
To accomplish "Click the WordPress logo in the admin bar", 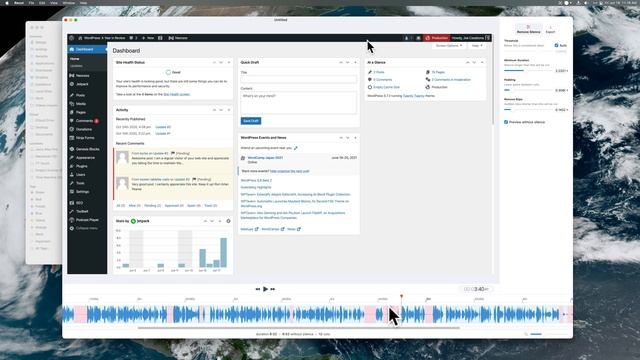I will point(72,38).
